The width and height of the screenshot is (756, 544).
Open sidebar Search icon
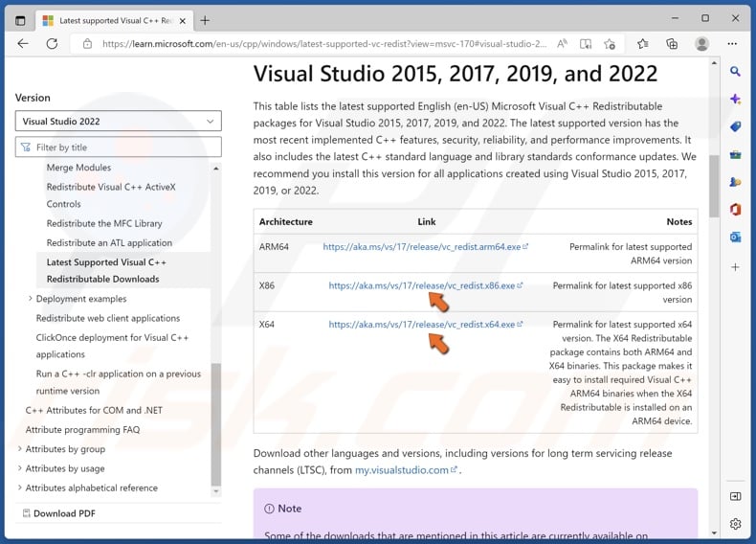coord(735,72)
